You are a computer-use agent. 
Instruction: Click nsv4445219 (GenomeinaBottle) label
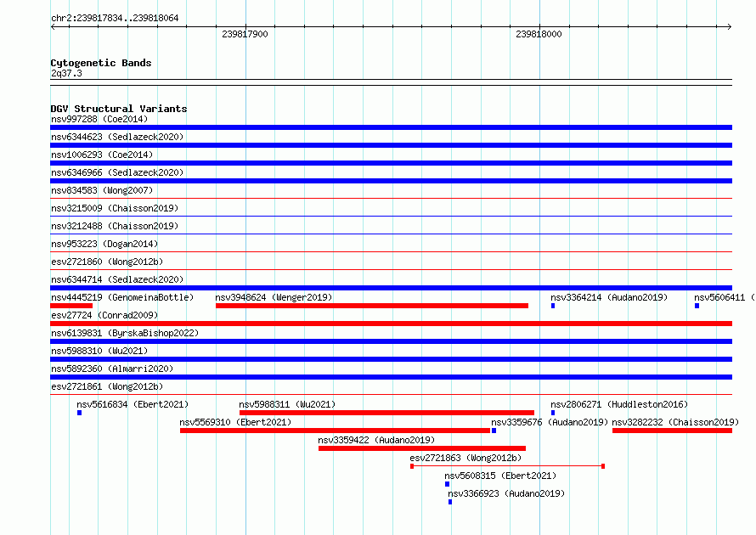pyautogui.click(x=122, y=297)
